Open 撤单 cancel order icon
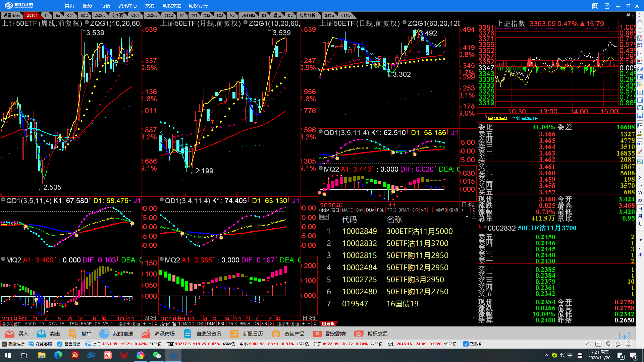This screenshot has width=644, height=362. (x=72, y=334)
